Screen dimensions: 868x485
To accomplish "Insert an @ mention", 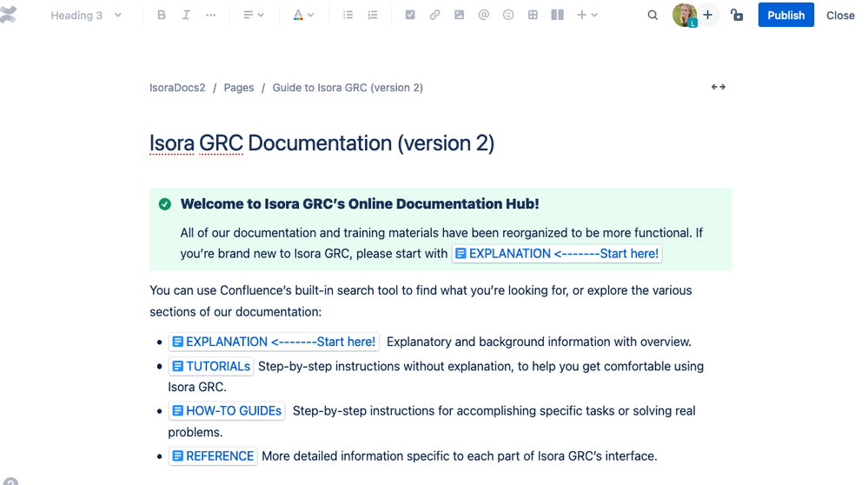I will coord(484,15).
